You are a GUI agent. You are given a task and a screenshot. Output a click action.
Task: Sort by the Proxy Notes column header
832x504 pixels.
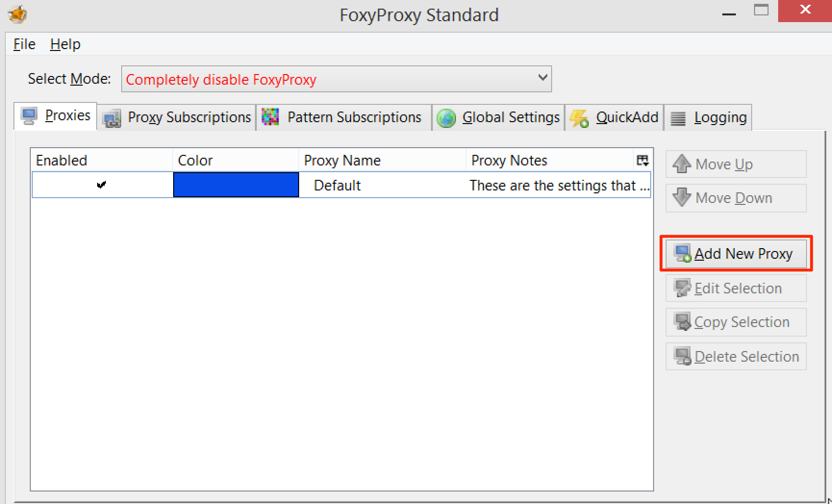click(x=551, y=160)
